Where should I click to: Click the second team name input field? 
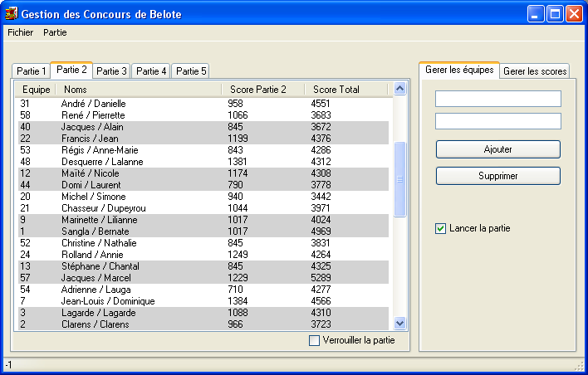[x=498, y=121]
